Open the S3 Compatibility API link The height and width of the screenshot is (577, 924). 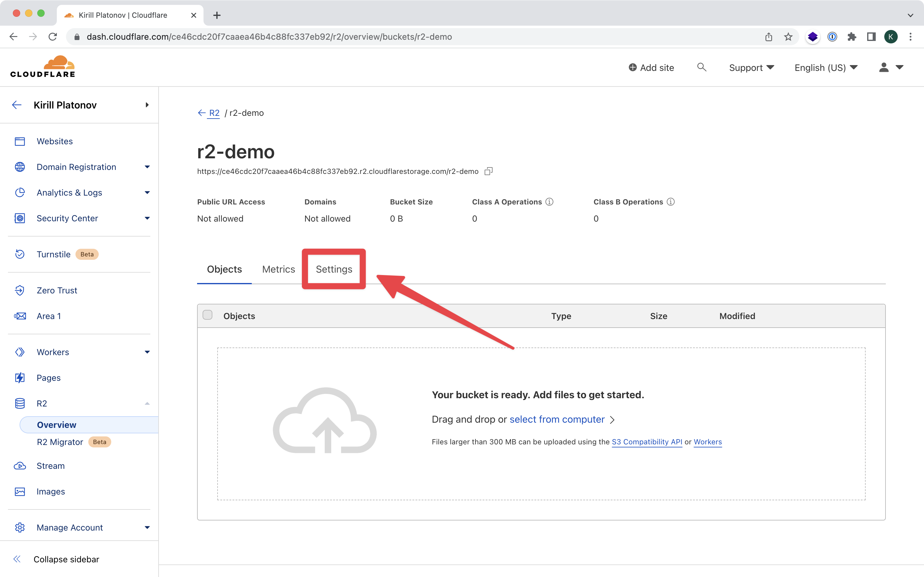(x=647, y=442)
